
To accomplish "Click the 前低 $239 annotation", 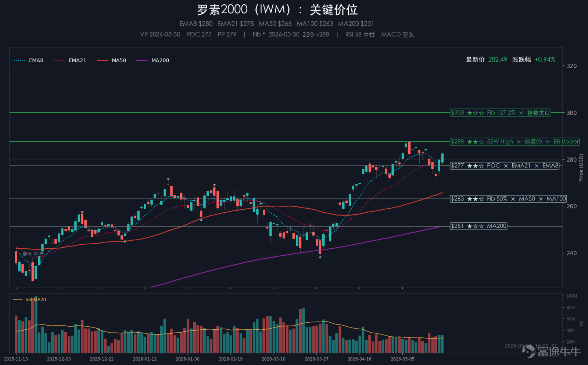I will click(x=33, y=254).
